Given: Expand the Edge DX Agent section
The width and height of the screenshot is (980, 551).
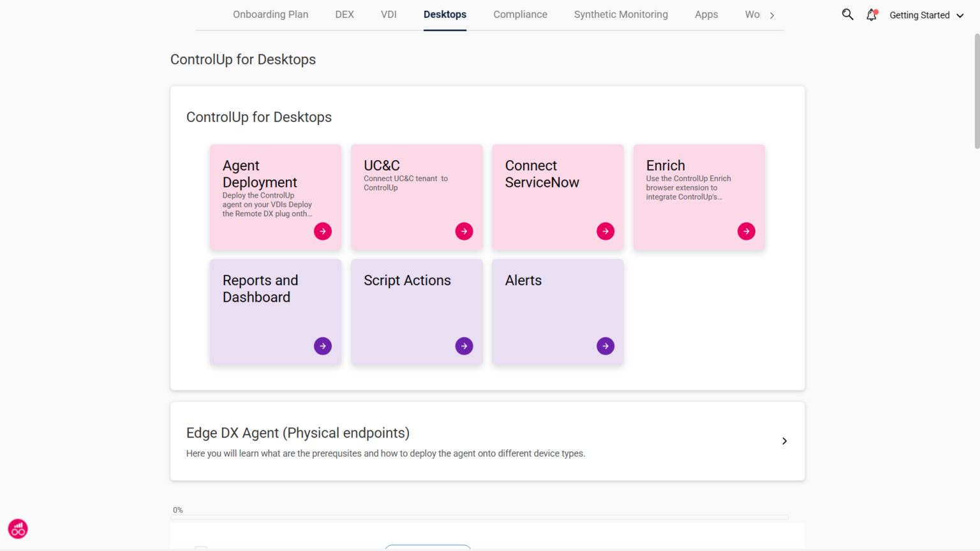Looking at the screenshot, I should point(784,441).
